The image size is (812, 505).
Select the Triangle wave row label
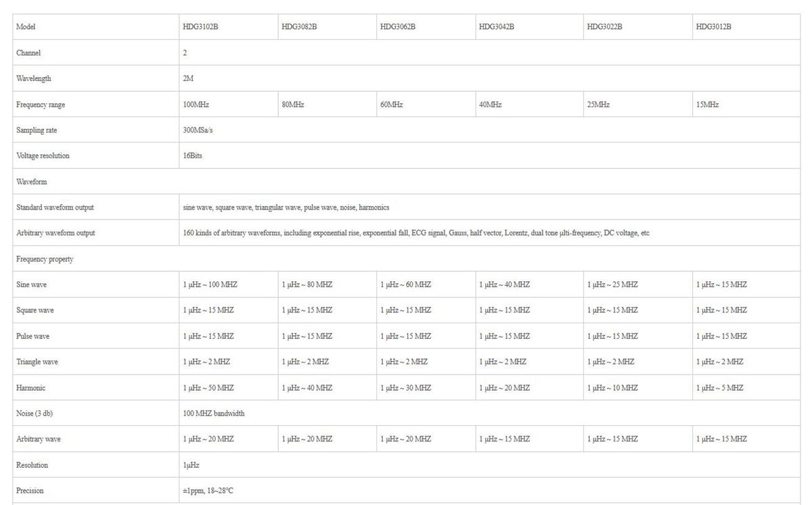pos(37,362)
